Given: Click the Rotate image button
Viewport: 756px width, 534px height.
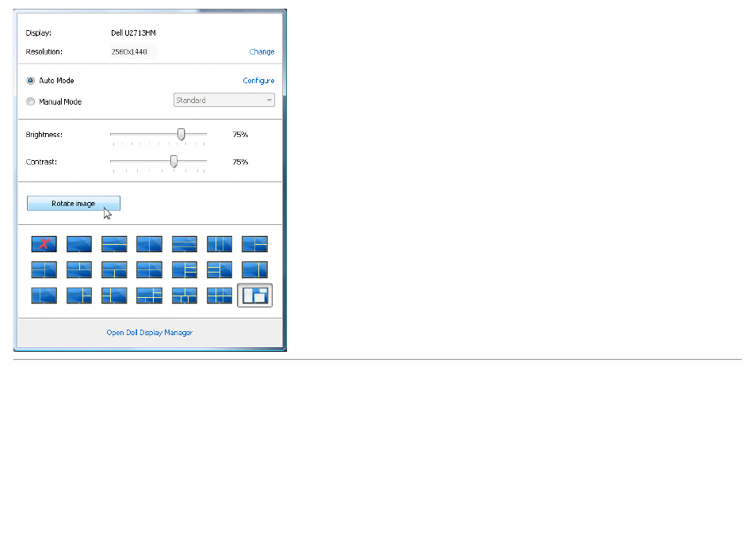Looking at the screenshot, I should [x=73, y=204].
